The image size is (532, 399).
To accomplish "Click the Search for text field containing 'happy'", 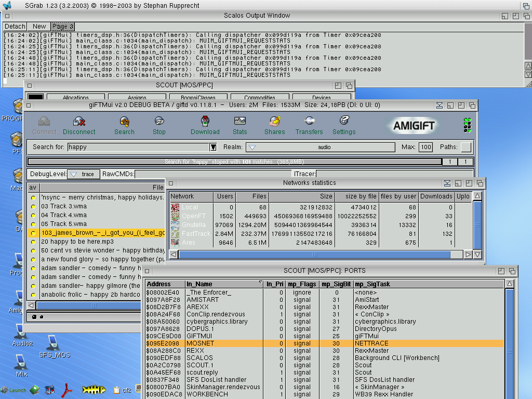I will pos(139,147).
